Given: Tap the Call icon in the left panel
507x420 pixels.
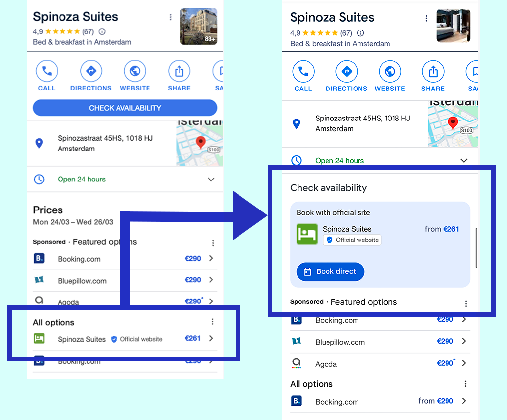Looking at the screenshot, I should [47, 72].
